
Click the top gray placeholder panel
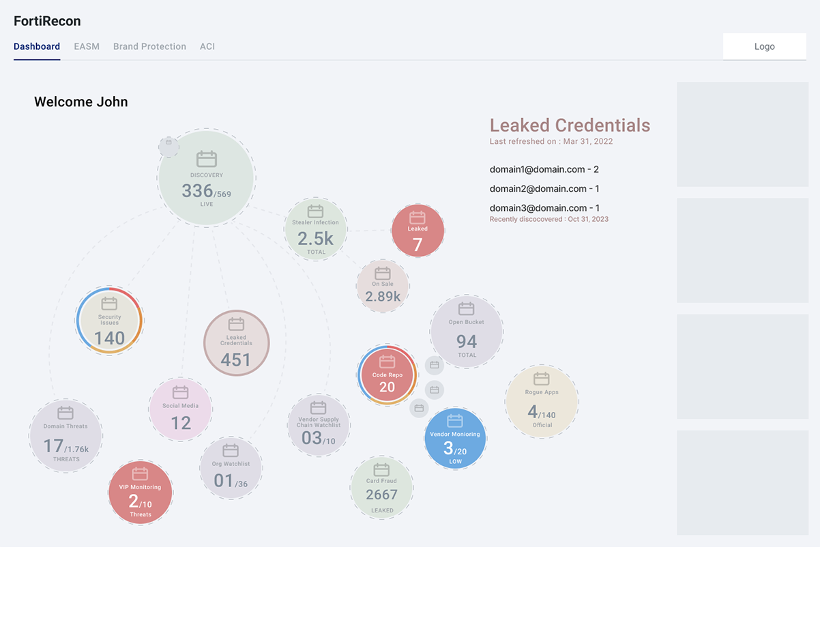click(x=742, y=134)
